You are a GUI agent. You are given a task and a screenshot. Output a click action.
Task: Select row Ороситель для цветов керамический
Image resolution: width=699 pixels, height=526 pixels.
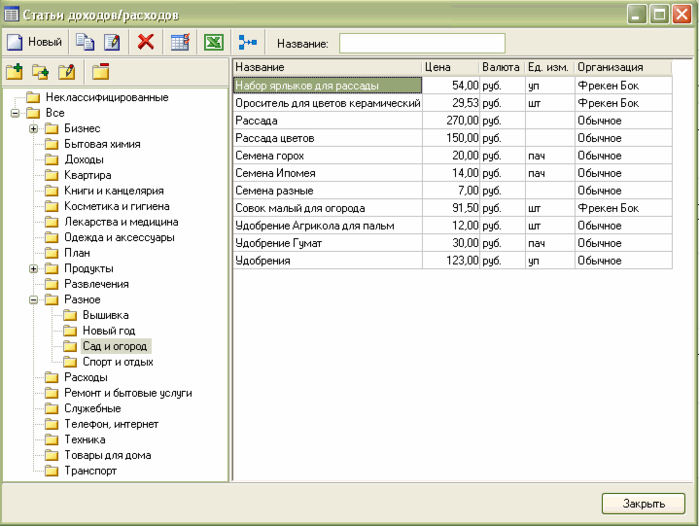coord(452,103)
